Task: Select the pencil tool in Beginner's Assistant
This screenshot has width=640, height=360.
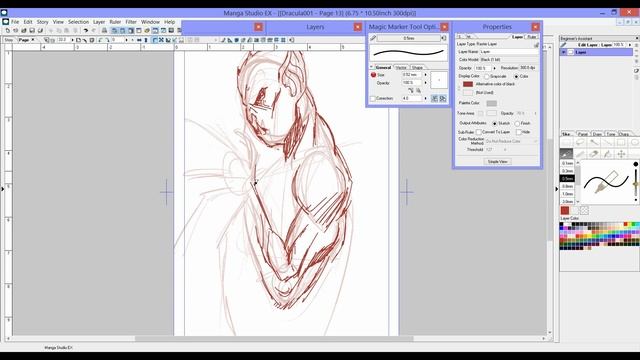Action: click(580, 154)
